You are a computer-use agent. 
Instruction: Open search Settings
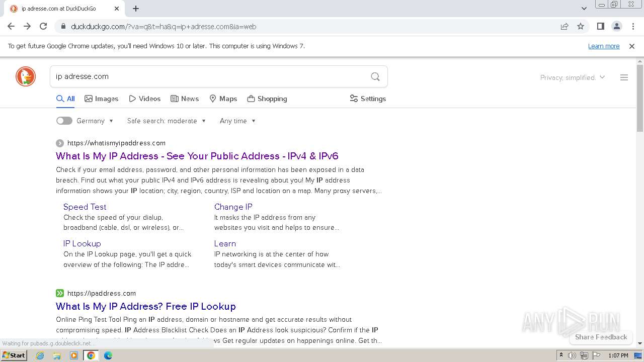(x=368, y=99)
